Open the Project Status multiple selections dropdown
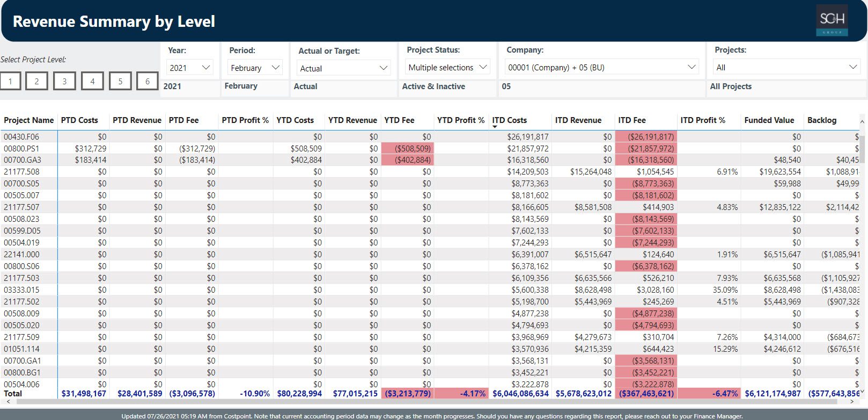This screenshot has width=868, height=420. click(x=447, y=67)
